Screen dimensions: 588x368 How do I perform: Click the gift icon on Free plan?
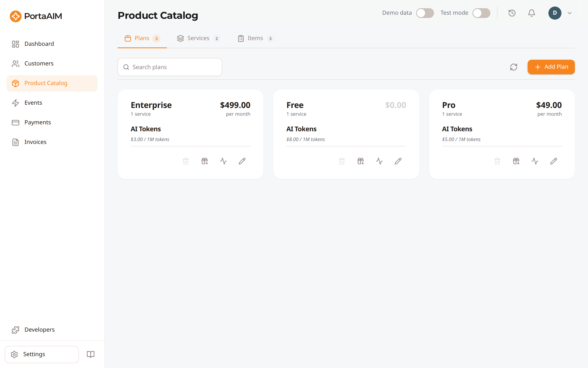(x=361, y=161)
